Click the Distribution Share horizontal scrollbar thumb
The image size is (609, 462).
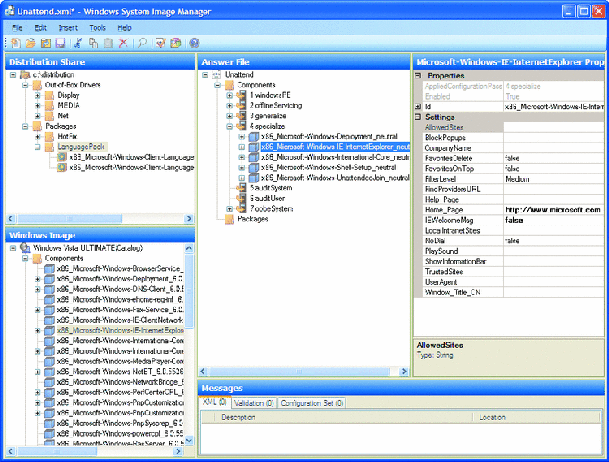click(x=70, y=219)
